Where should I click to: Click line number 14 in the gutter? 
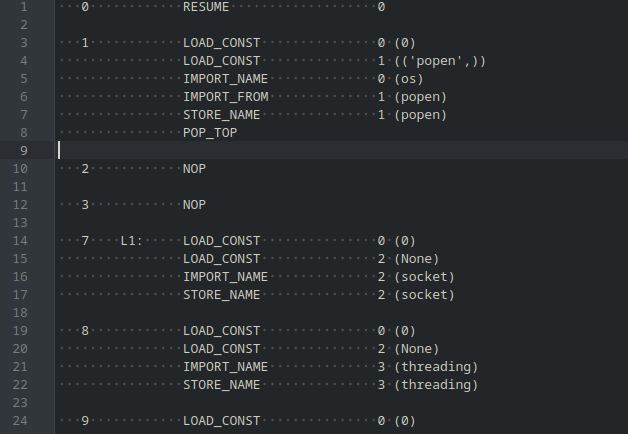tap(21, 241)
